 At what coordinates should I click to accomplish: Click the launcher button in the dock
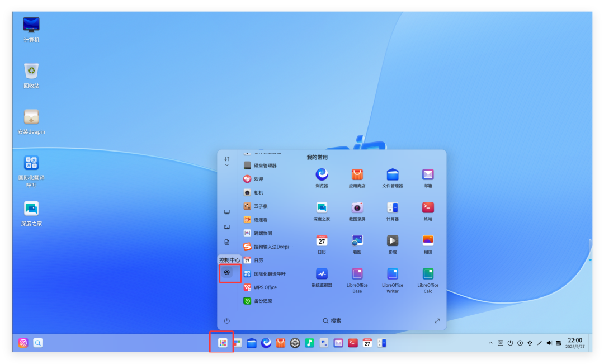point(223,343)
